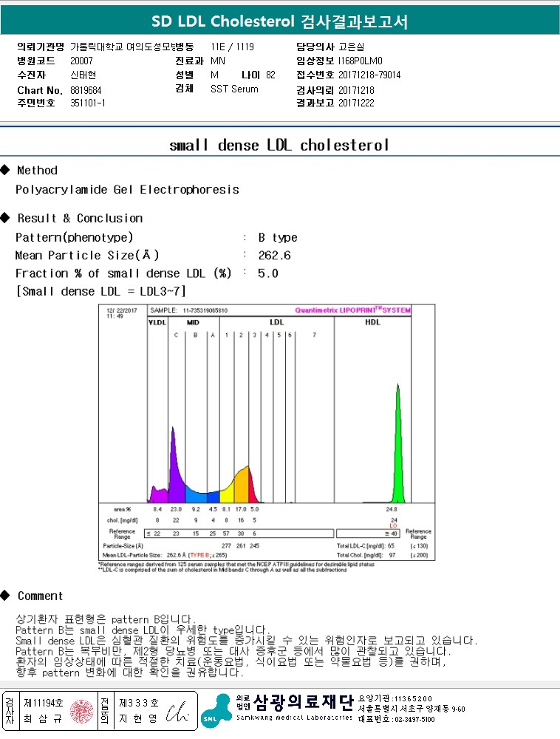Click the orange LDL-2 peak in the chart
The height and width of the screenshot is (739, 560).
click(242, 486)
